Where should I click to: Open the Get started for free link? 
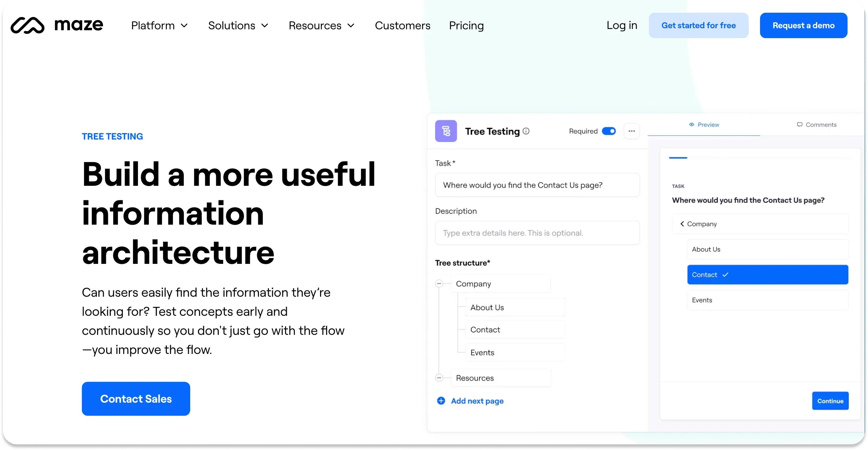698,25
